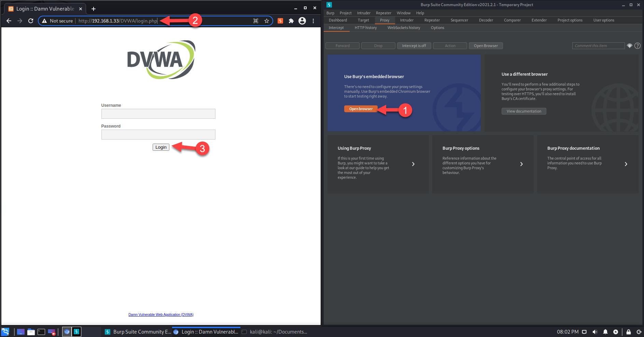Open the Chrome profile avatar
Screen dimensions: 644x337
coord(302,21)
